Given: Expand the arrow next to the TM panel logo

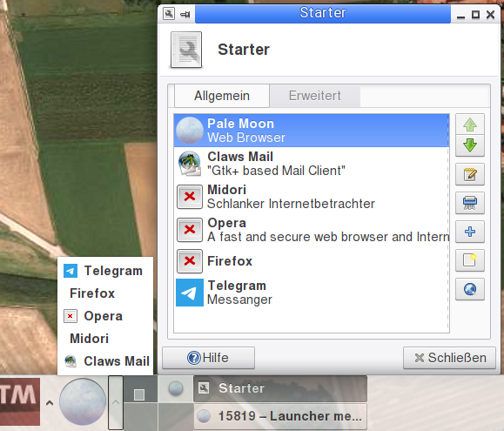Looking at the screenshot, I should [x=50, y=402].
